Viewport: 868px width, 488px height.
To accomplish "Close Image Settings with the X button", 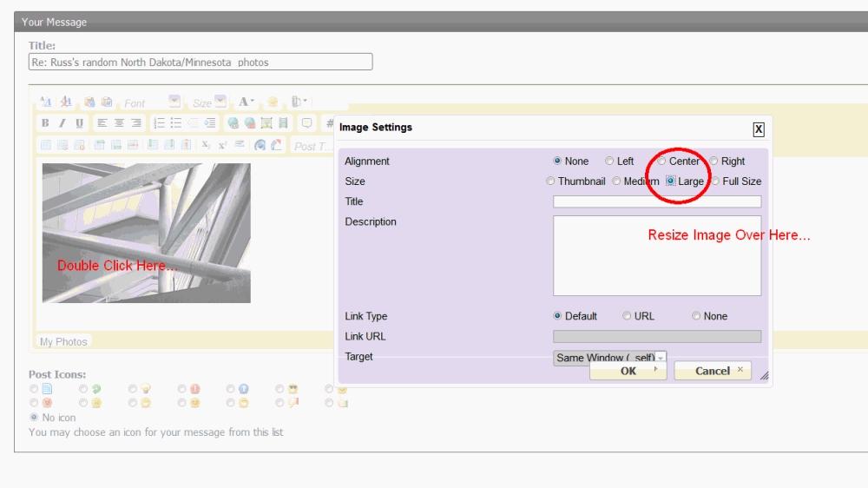I will [758, 129].
